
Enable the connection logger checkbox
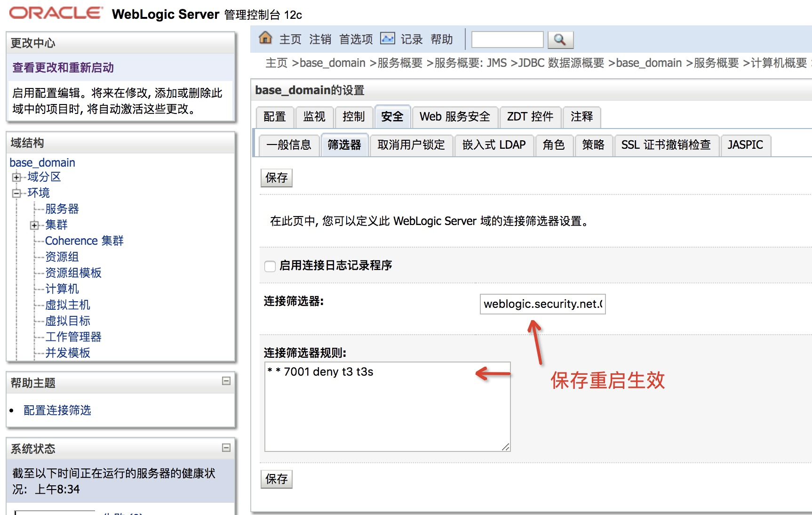(x=270, y=266)
